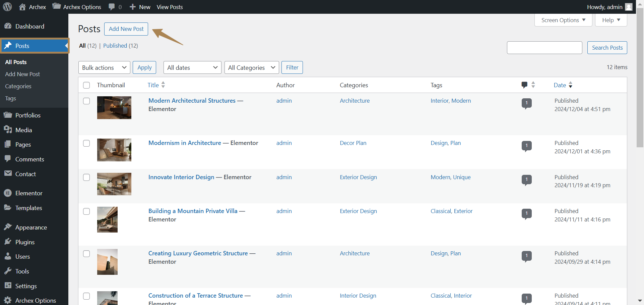This screenshot has height=305, width=644.
Task: Open the Plugins plug icon
Action: [x=8, y=242]
